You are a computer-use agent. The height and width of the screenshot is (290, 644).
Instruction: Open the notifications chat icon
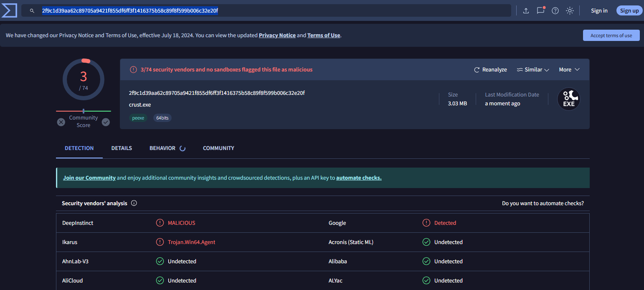click(x=540, y=10)
